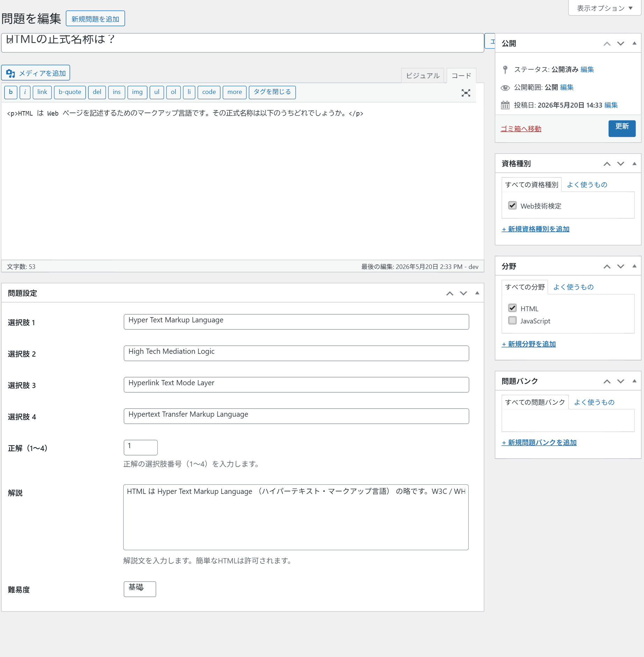Viewport: 644px width, 657px height.
Task: Move 問題設定 panel down
Action: point(463,293)
